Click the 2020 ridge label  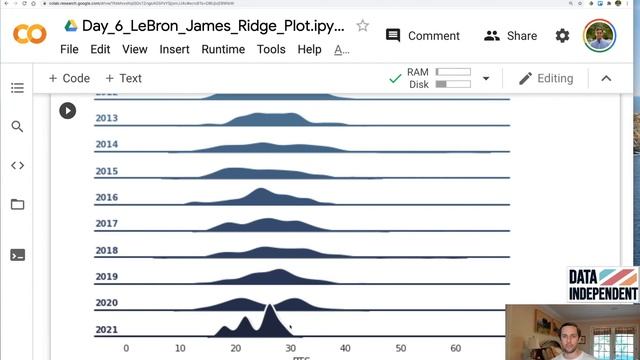[107, 302]
